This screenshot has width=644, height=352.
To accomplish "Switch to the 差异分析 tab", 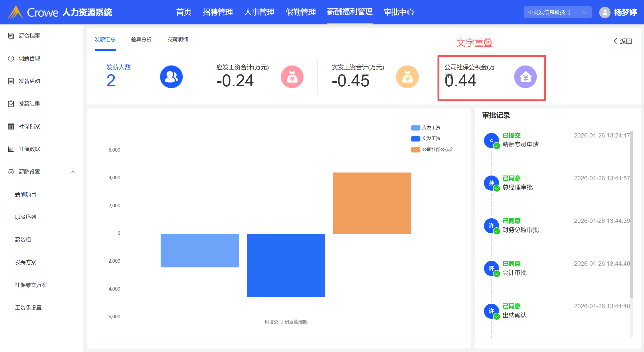I will point(141,40).
